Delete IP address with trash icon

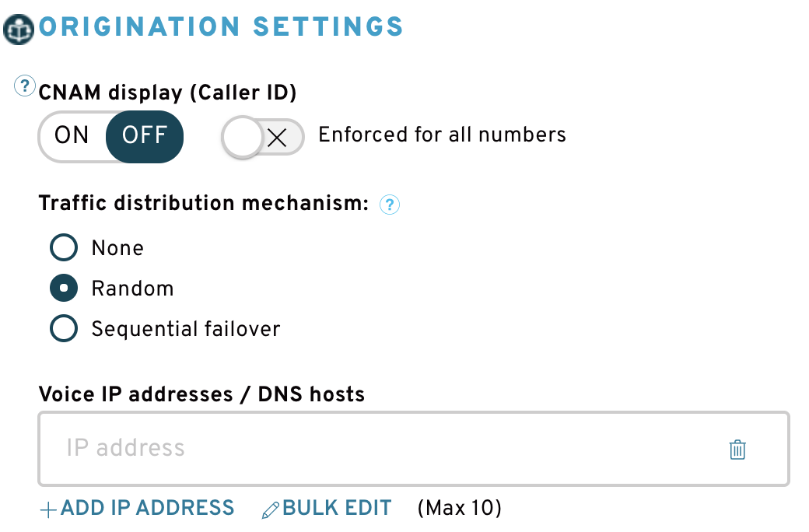737,449
